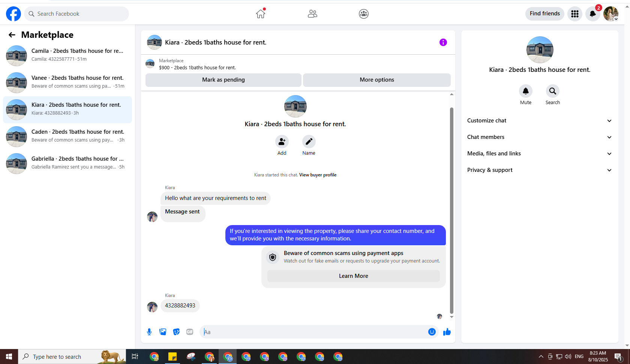The height and width of the screenshot is (364, 630).
Task: Click the chat scrollbar up arrow
Action: coord(451,94)
